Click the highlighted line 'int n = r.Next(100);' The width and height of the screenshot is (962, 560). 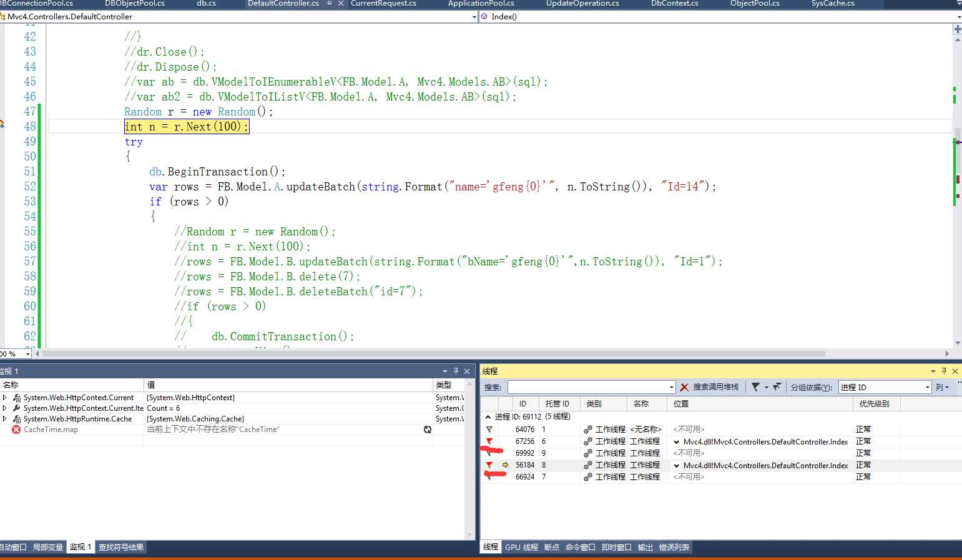[x=187, y=127]
